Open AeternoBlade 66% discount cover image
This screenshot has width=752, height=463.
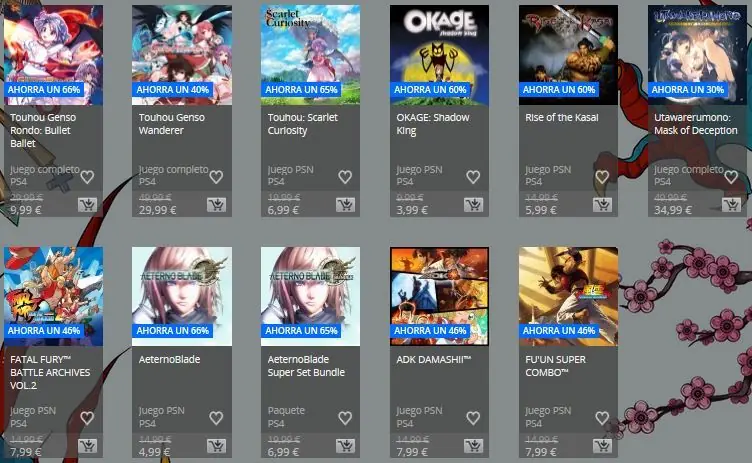182,297
